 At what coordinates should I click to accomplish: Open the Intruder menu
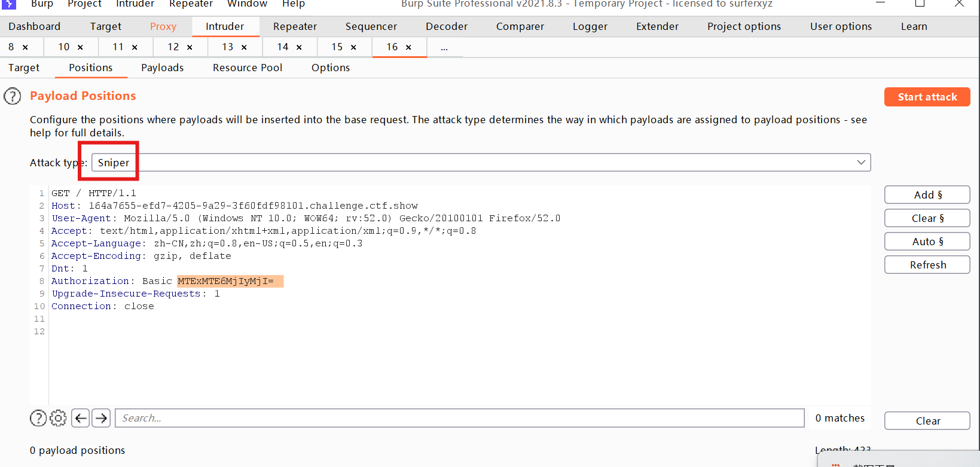click(135, 4)
